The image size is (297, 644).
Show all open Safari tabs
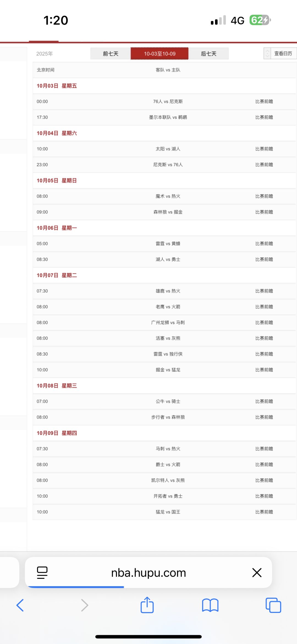point(273,605)
